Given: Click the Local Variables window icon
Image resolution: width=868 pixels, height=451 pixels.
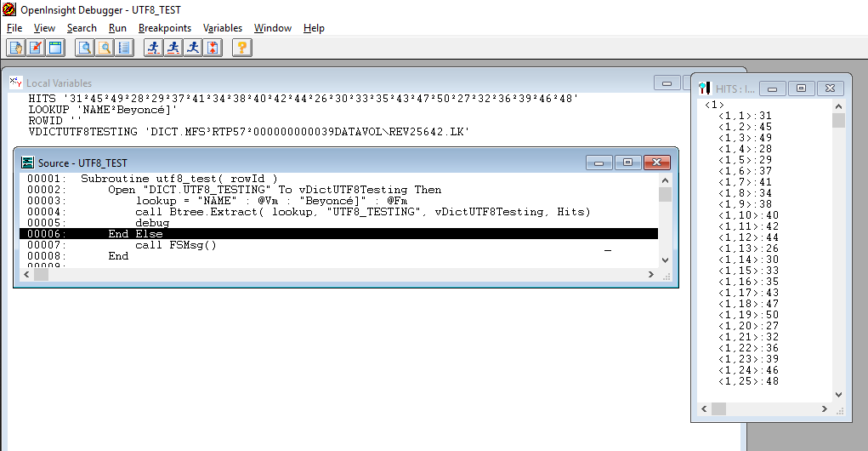Looking at the screenshot, I should [16, 83].
